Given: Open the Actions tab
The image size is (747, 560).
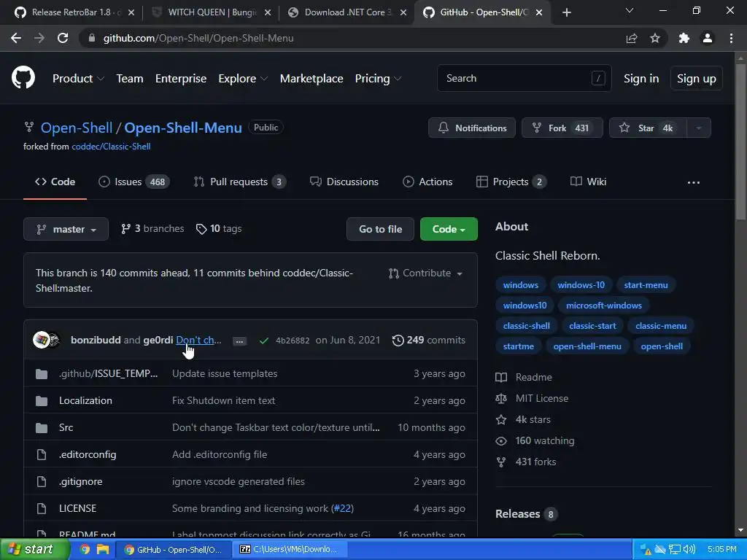Looking at the screenshot, I should click(x=427, y=182).
